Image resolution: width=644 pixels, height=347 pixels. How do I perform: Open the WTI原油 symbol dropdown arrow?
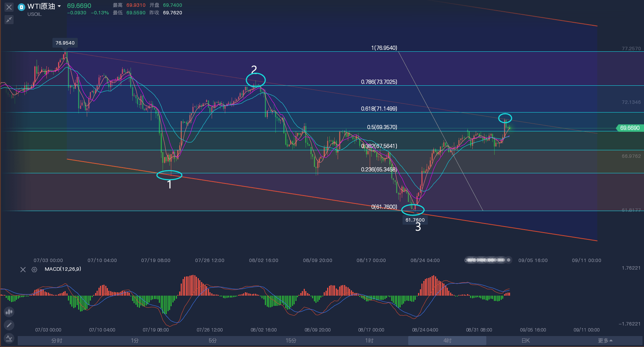tap(59, 6)
